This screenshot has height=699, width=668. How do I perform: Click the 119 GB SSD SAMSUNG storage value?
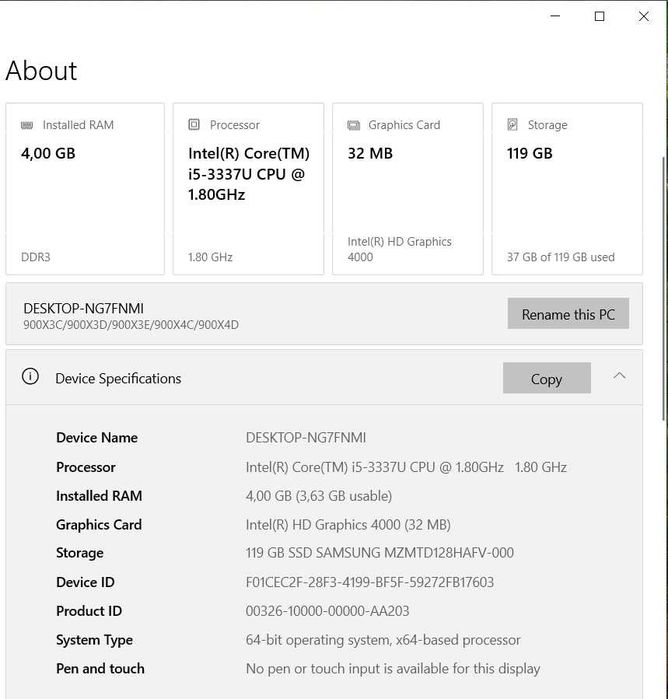[379, 553]
